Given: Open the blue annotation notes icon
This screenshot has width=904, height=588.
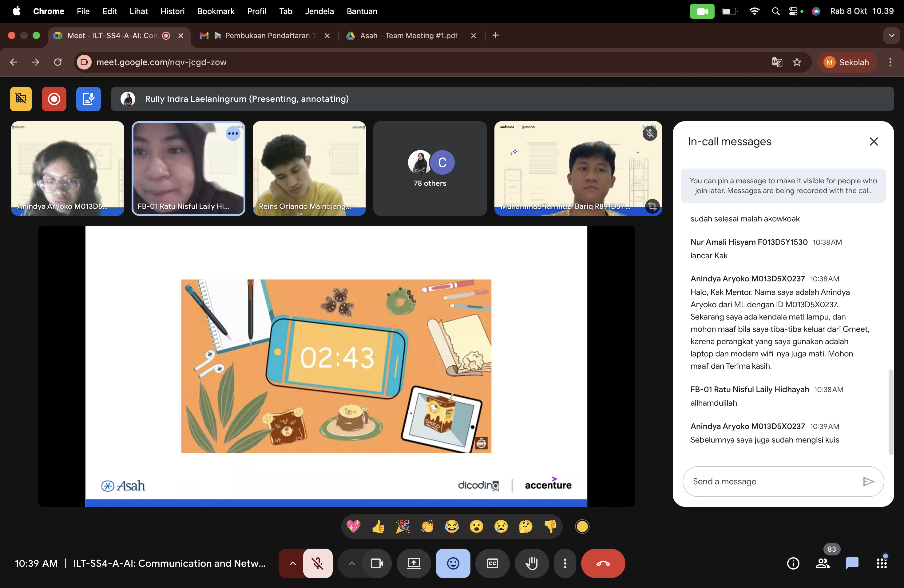Looking at the screenshot, I should [x=88, y=99].
